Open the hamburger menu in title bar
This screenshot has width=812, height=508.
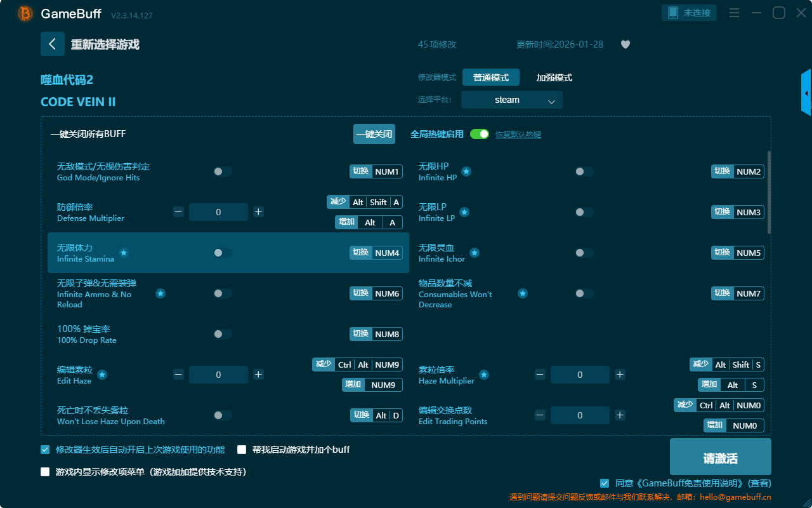pos(734,13)
